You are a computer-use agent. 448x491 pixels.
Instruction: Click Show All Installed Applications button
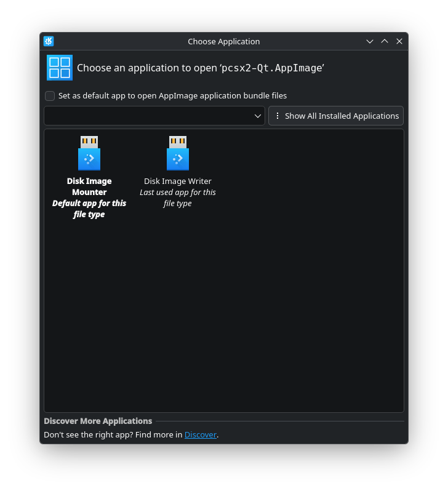(x=336, y=116)
